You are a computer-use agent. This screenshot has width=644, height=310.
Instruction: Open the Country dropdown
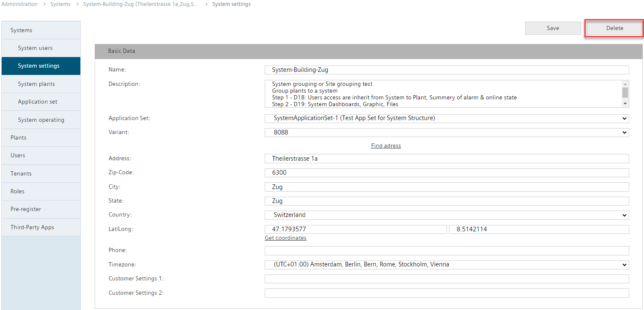coord(447,215)
